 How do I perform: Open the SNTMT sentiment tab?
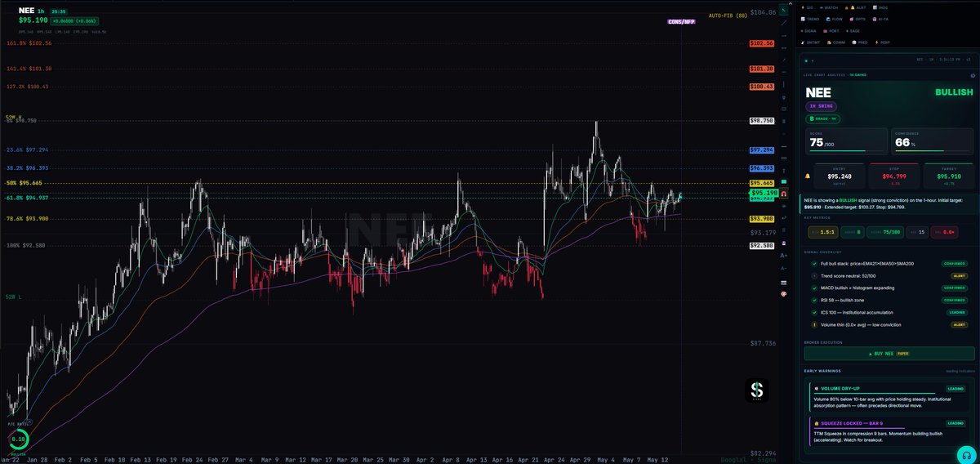pos(810,42)
